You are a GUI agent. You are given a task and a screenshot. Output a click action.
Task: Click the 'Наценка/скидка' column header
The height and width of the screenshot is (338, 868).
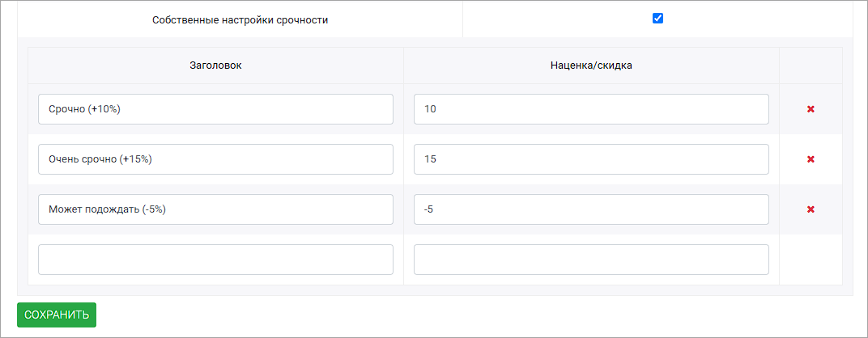point(591,65)
